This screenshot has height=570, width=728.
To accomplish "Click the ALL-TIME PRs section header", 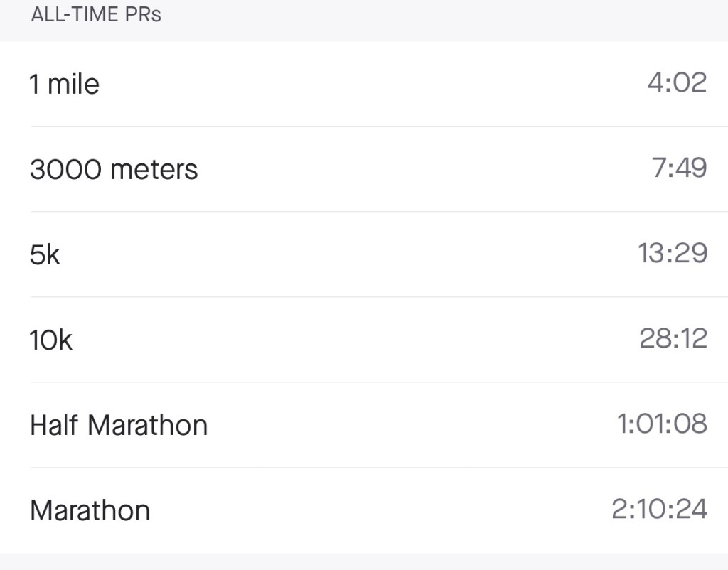I will click(x=96, y=14).
